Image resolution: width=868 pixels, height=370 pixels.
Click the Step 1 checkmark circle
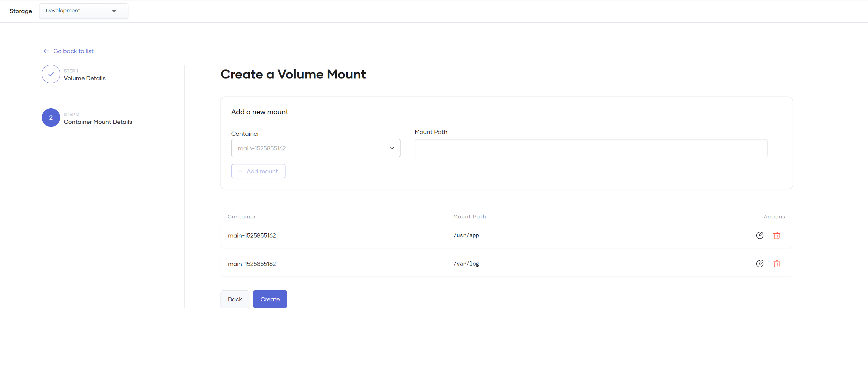click(51, 74)
